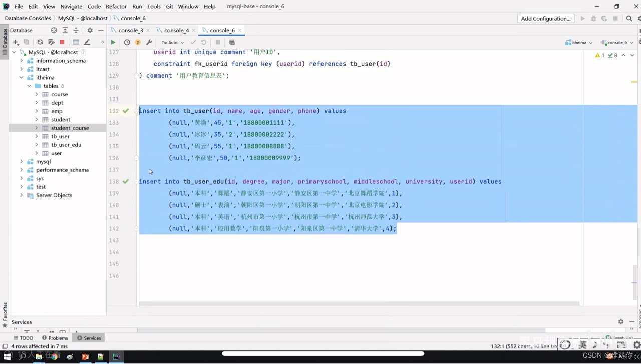This screenshot has width=641, height=364.
Task: Open the File menu
Action: coord(19,6)
